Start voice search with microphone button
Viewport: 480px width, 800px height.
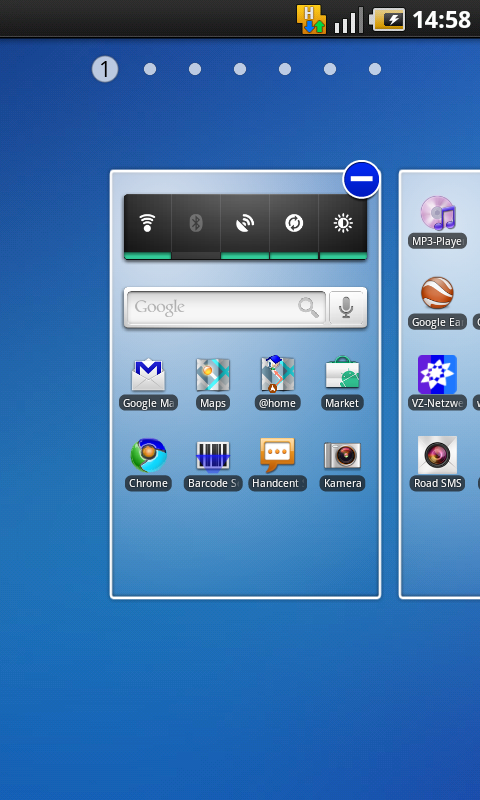click(x=346, y=307)
